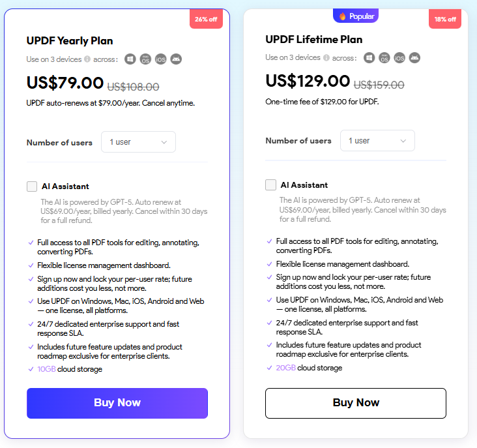Click the iOS icon in Lifetime Plan
Viewport: 477px width, 448px height.
coord(399,57)
